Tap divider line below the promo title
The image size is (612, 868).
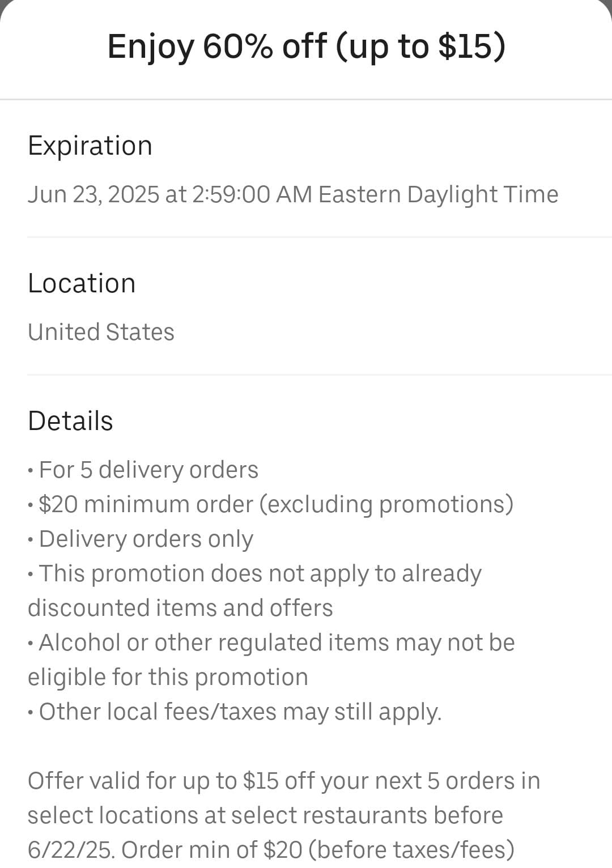(306, 100)
